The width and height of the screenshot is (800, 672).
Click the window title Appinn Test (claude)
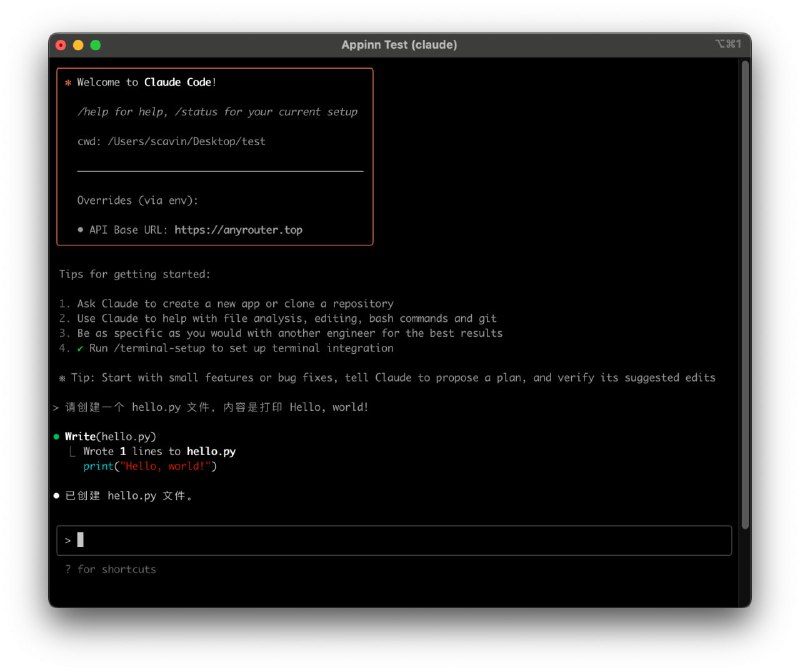(399, 45)
